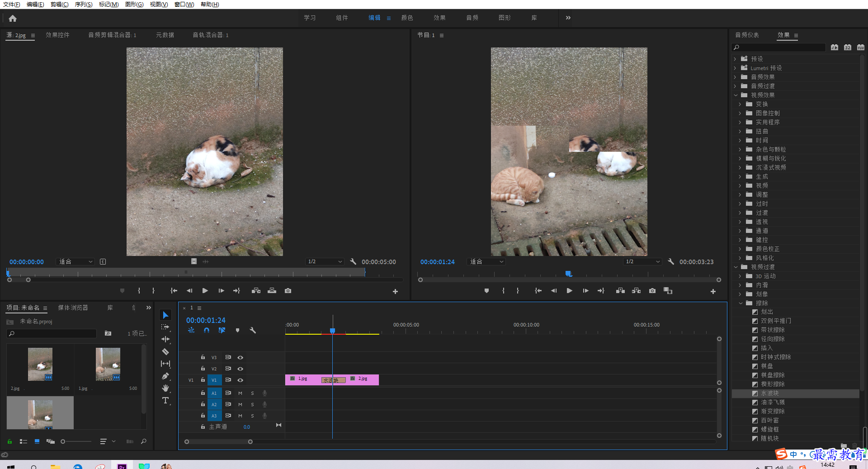Screen dimensions: 868x469
Task: Expand the 预设 effects folder
Action: (735, 59)
